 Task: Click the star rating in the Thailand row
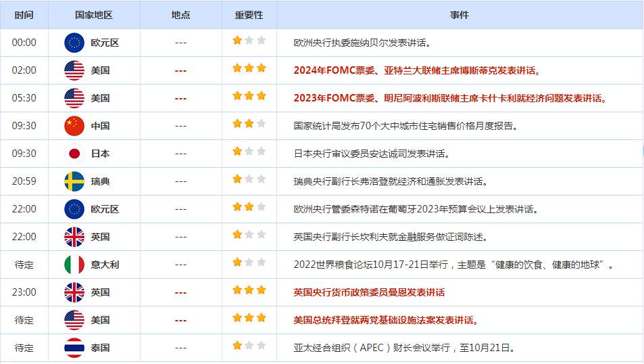tap(249, 346)
